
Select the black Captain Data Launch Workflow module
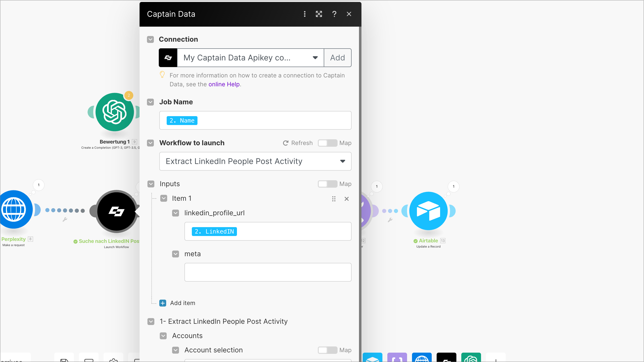(117, 212)
